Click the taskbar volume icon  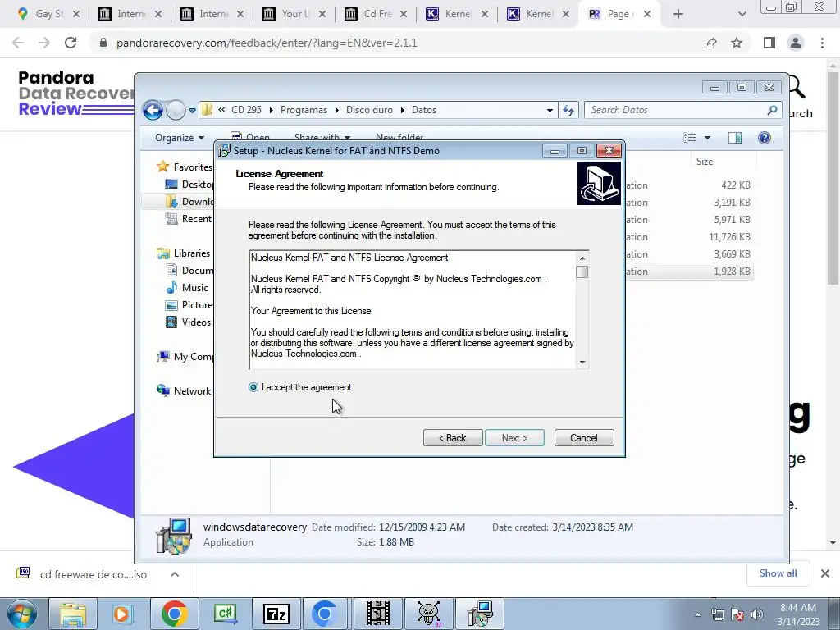(x=757, y=614)
